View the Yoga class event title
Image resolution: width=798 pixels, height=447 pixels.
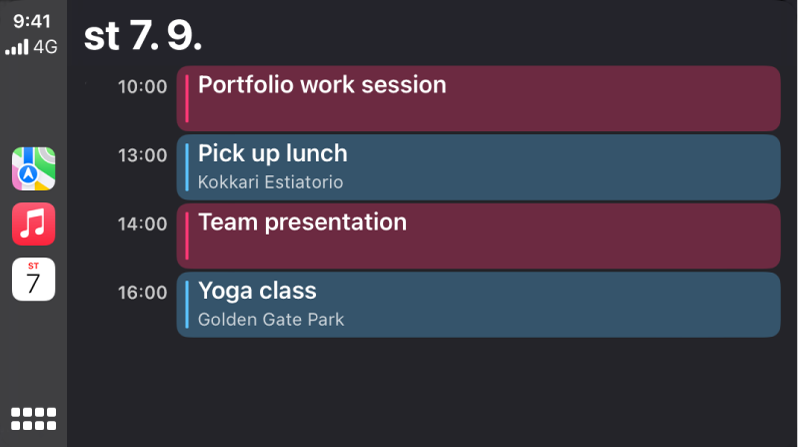coord(257,291)
